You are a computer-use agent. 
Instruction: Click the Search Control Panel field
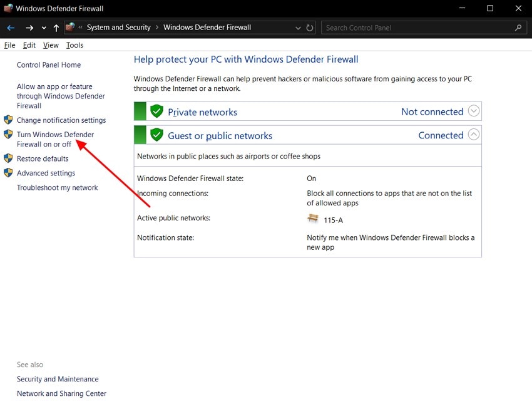coord(416,28)
